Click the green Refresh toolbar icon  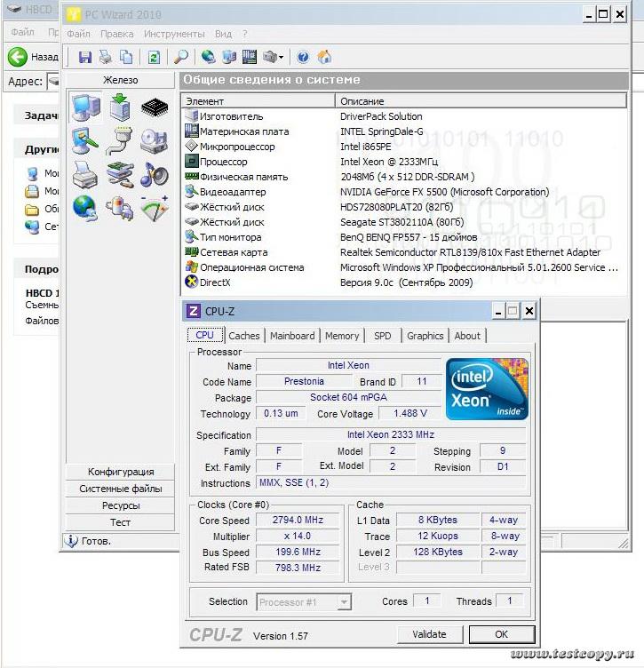154,57
